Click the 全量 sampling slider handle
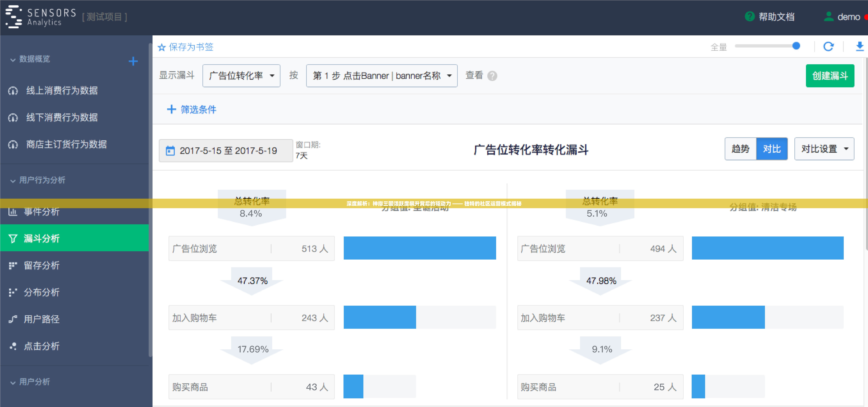Viewport: 868px width, 407px height. tap(796, 46)
